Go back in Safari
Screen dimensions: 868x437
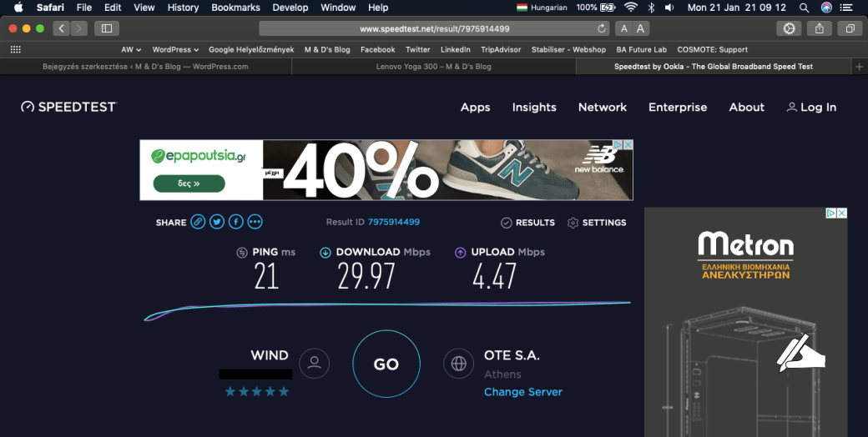(x=61, y=28)
